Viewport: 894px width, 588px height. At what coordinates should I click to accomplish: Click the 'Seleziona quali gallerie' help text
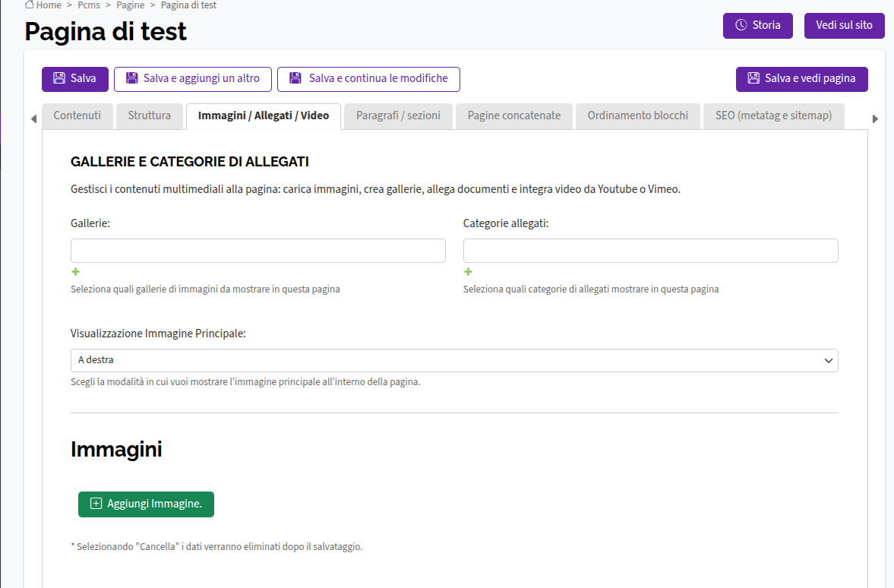pos(205,289)
